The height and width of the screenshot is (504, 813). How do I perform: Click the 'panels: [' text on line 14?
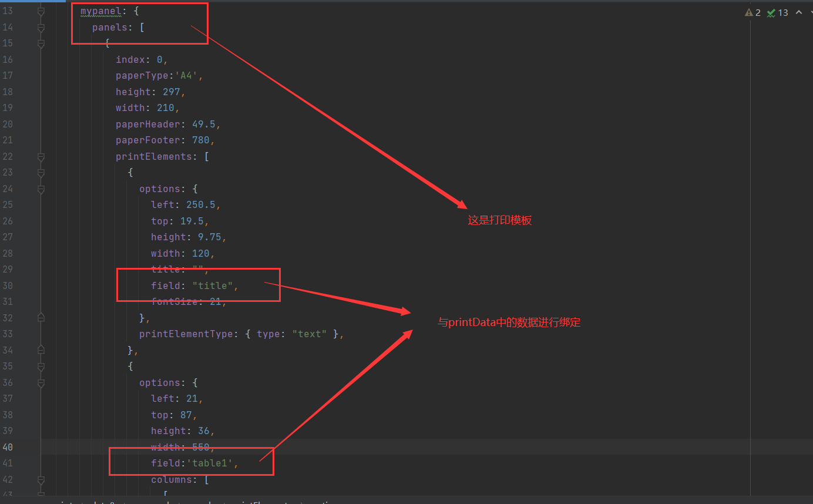tap(119, 27)
